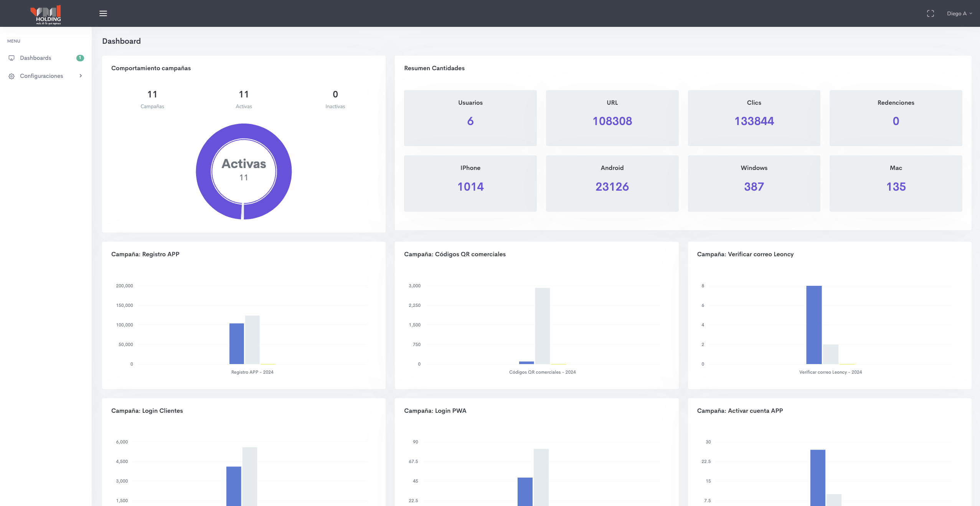Click the Registro APP - 2024 axis label
980x506 pixels.
[252, 372]
